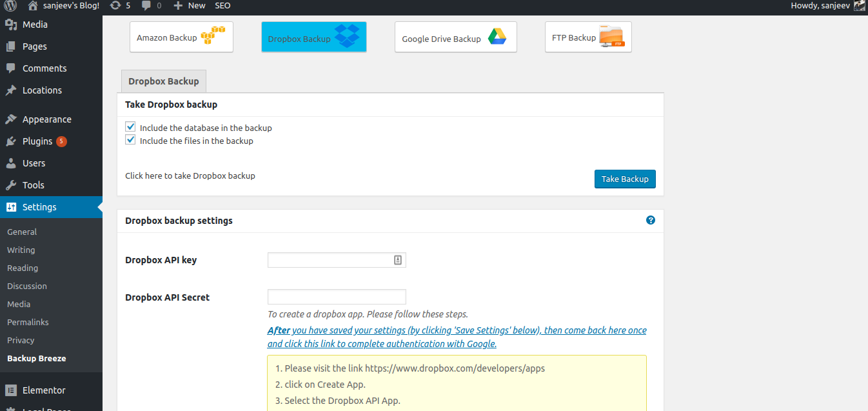Click the key icon inside API key field

tap(398, 260)
